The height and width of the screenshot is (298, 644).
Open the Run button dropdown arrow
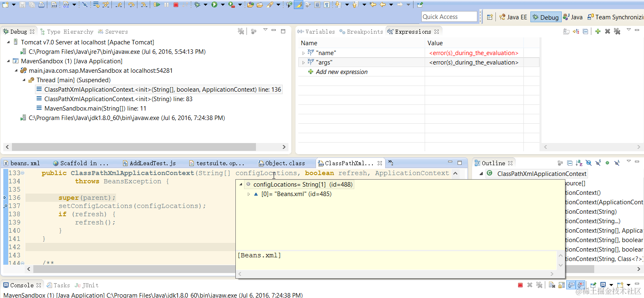[x=223, y=5]
